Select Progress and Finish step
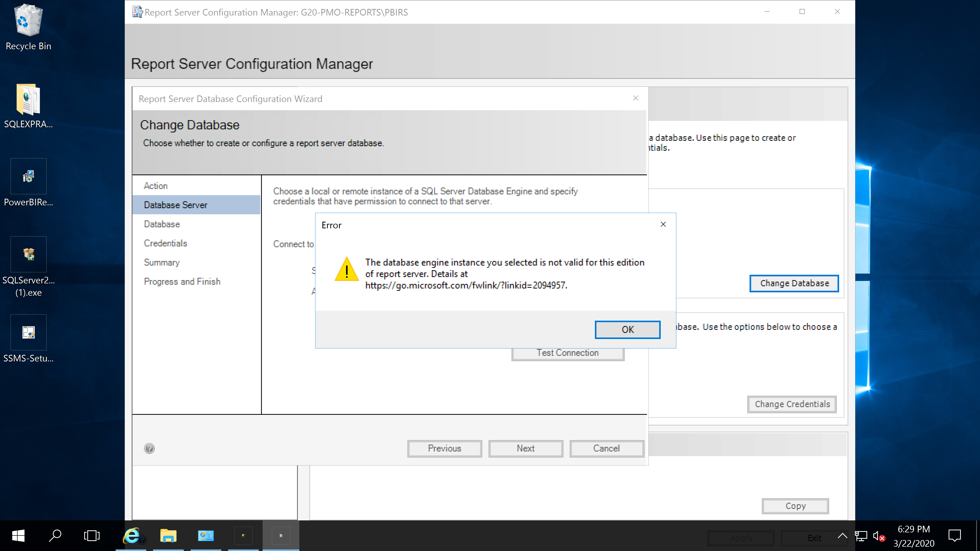 [x=182, y=281]
